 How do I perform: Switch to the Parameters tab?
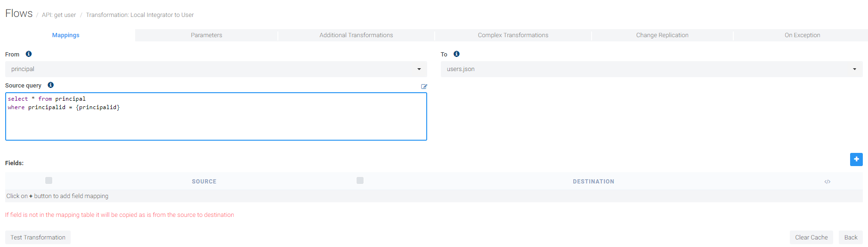tap(206, 35)
